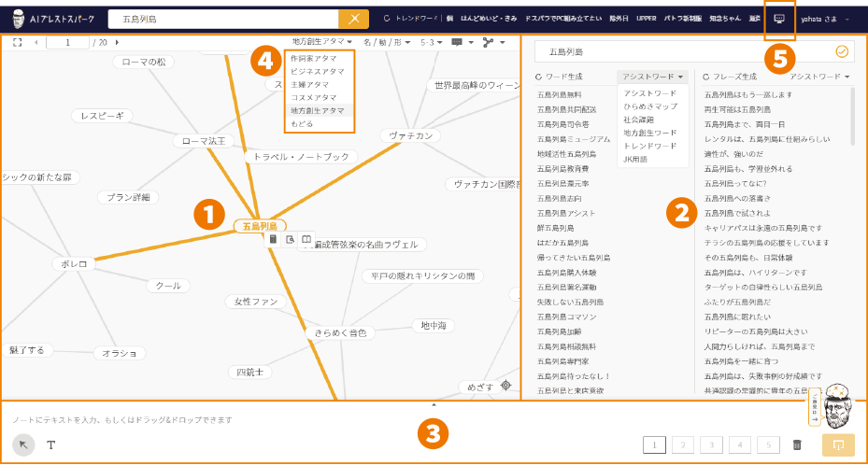Choose トレンドワード in word type list
The image size is (868, 465).
[x=652, y=146]
